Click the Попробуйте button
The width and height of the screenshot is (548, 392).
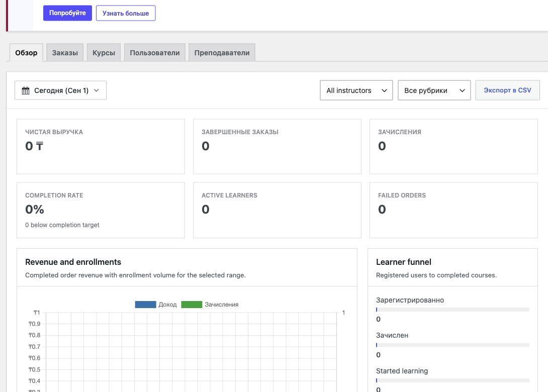click(x=67, y=13)
